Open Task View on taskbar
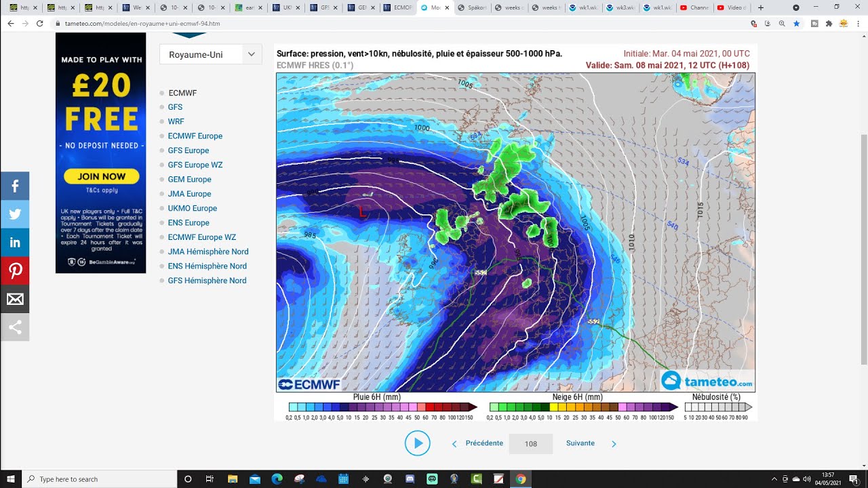 click(x=210, y=479)
